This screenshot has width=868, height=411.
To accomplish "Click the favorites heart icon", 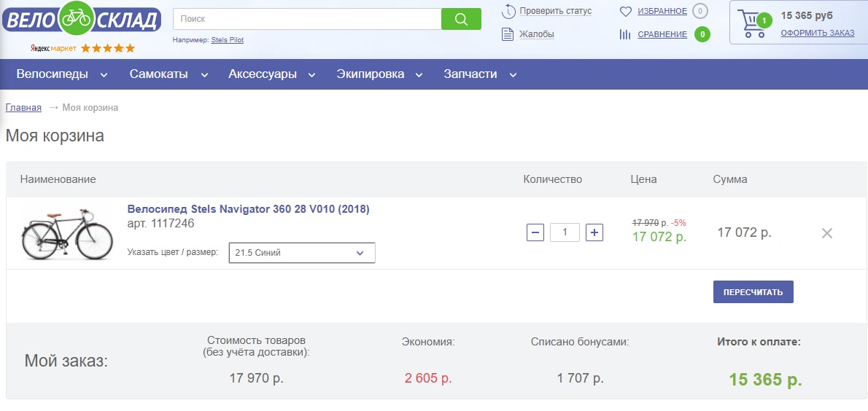I will 626,11.
